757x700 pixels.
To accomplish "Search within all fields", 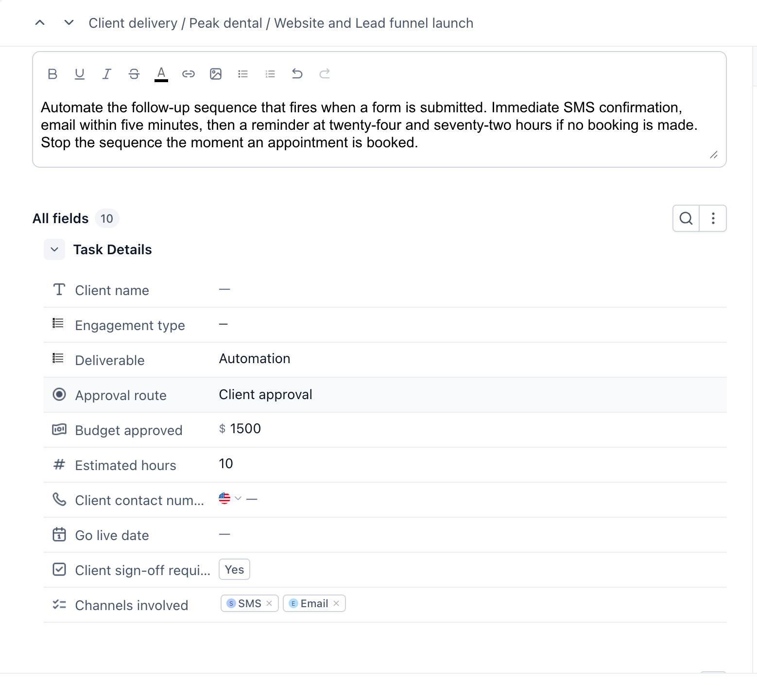I will click(x=686, y=218).
